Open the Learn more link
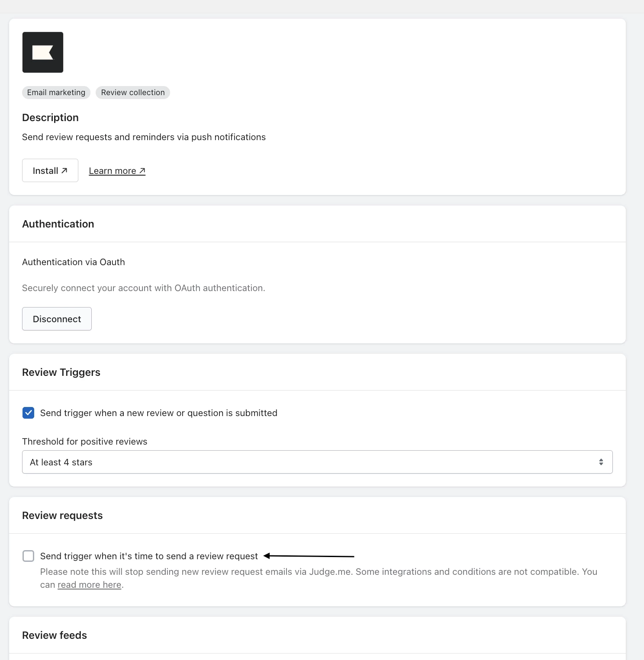Screen dimensions: 644x660 tap(117, 171)
